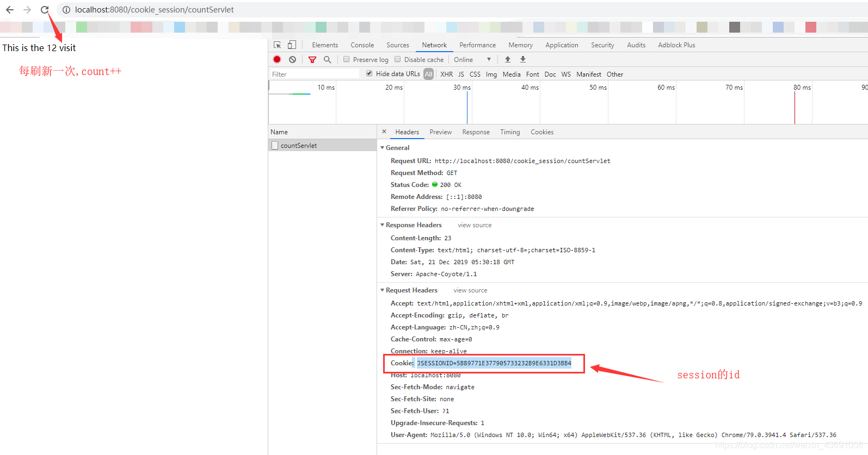Click the red timeline marker line
The image size is (868, 455).
(x=795, y=108)
